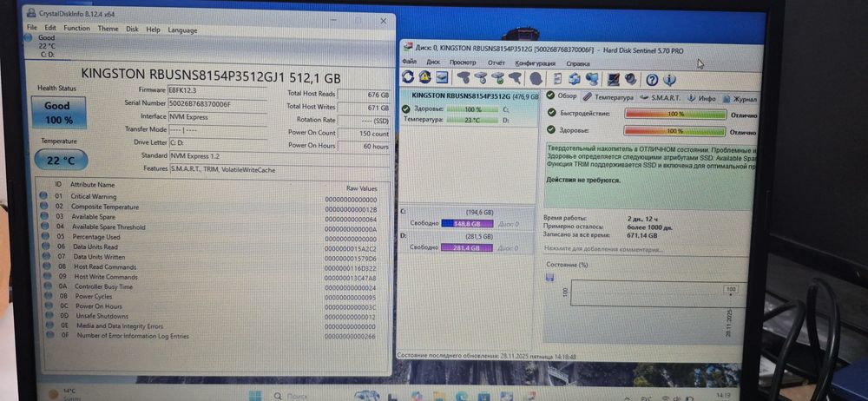Select the Обзор tab

point(562,95)
